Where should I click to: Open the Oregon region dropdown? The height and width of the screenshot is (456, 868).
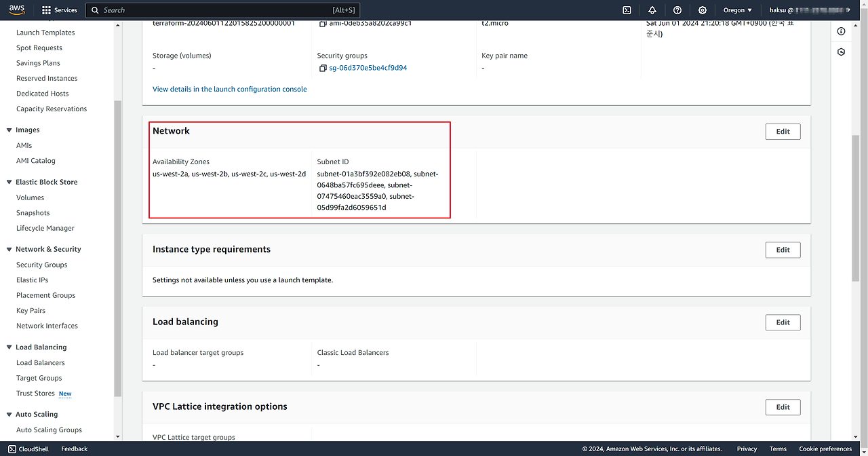(x=738, y=10)
